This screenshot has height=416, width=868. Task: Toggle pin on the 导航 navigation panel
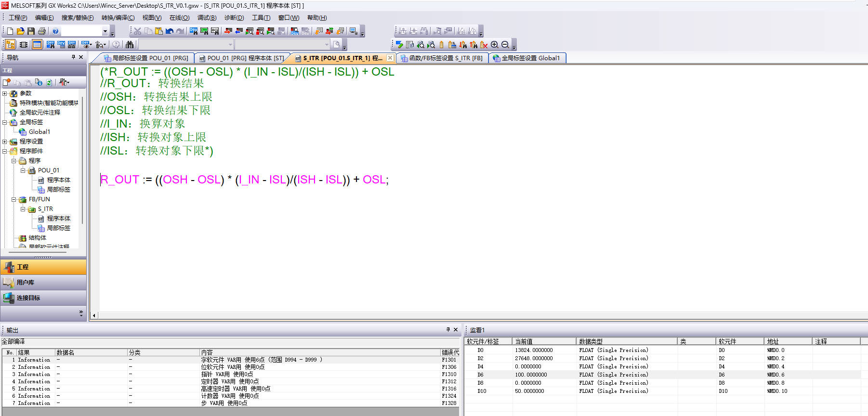point(73,57)
